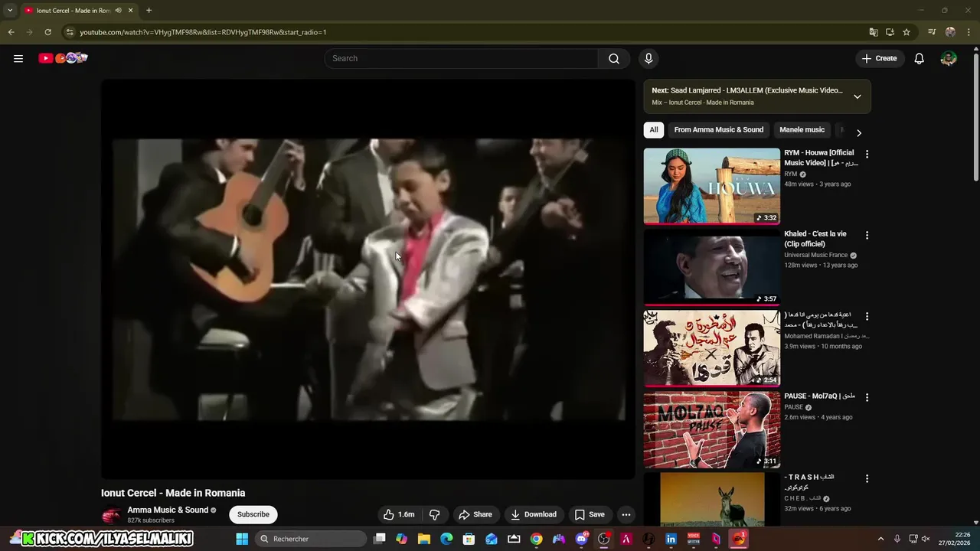Open PAUSE - Mol7aQ video thumbnail
This screenshot has height=551, width=980.
tap(712, 429)
